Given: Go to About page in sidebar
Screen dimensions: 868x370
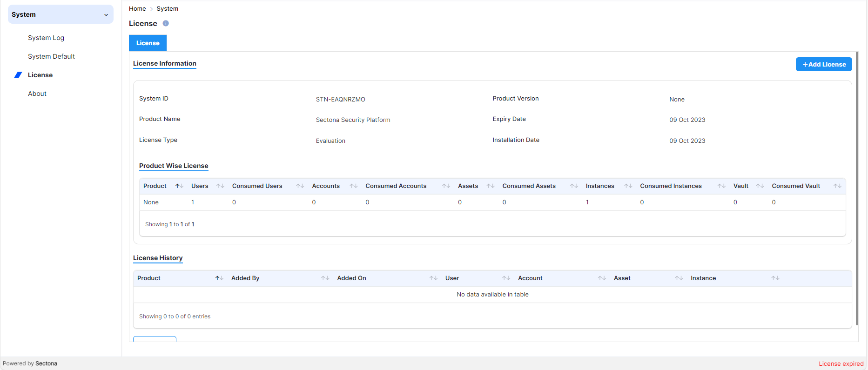Looking at the screenshot, I should click(37, 94).
